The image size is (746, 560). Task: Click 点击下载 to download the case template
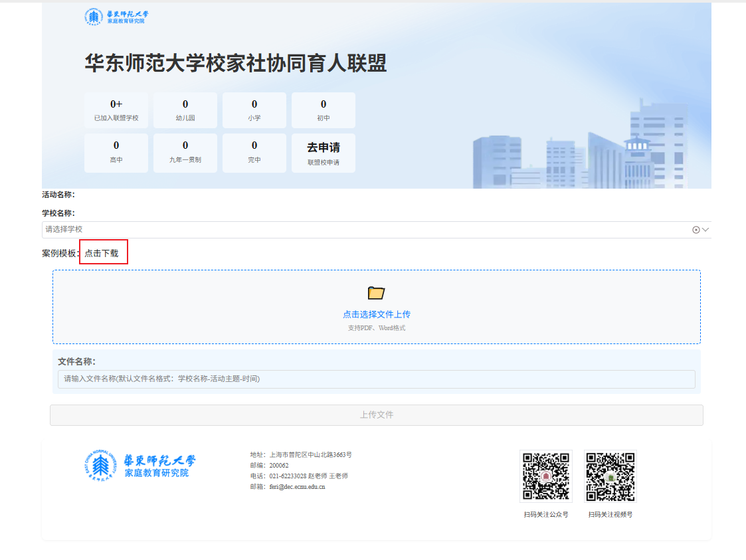[102, 253]
